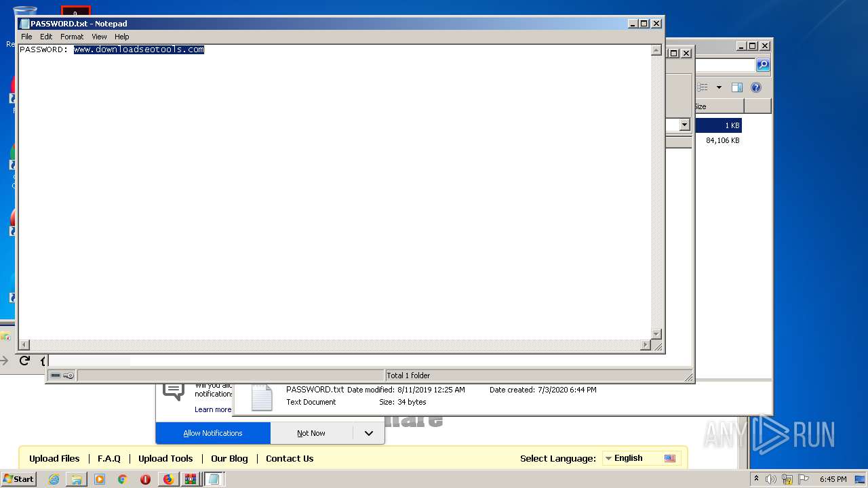The image size is (868, 488).
Task: Open the File menu in Notepad
Action: 26,37
